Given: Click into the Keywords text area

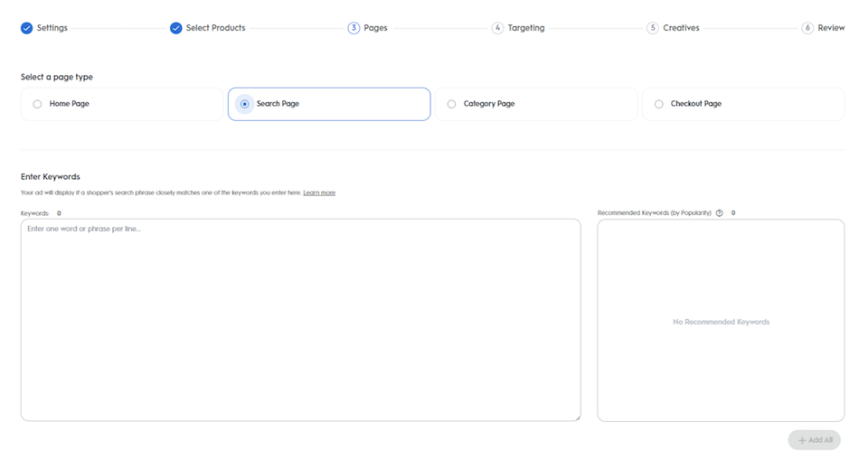Looking at the screenshot, I should (x=300, y=320).
